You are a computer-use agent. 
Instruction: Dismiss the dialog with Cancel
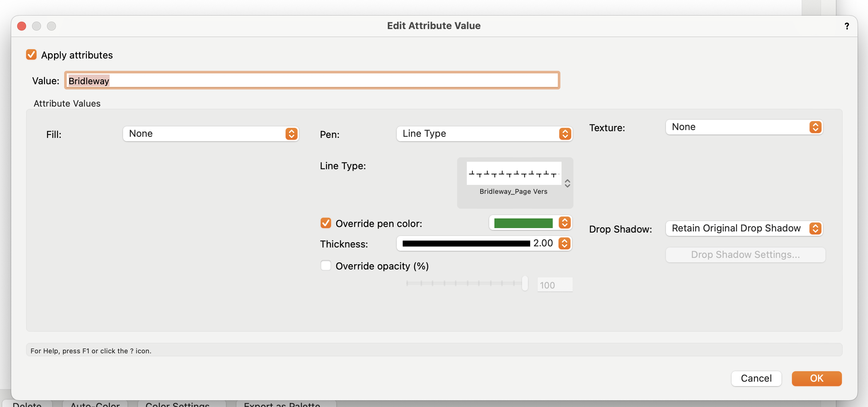(x=756, y=378)
